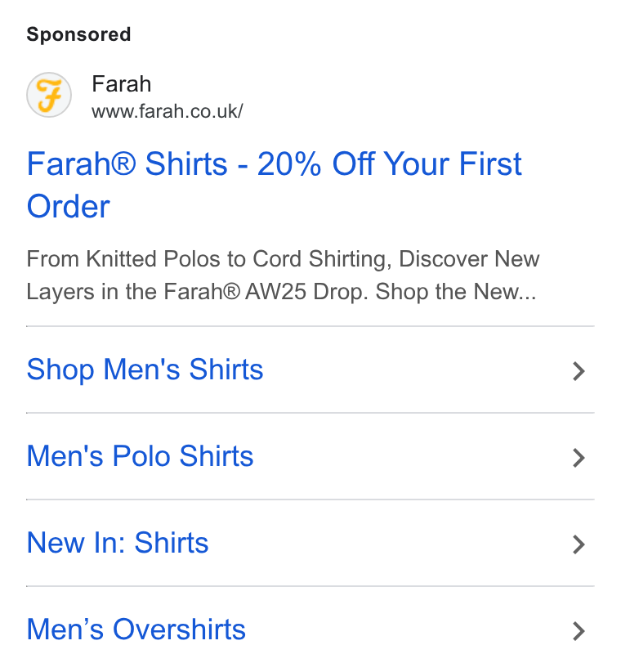Viewport: 621px width, 672px height.
Task: Click the ad description starting From Knitted Polos
Action: (283, 276)
